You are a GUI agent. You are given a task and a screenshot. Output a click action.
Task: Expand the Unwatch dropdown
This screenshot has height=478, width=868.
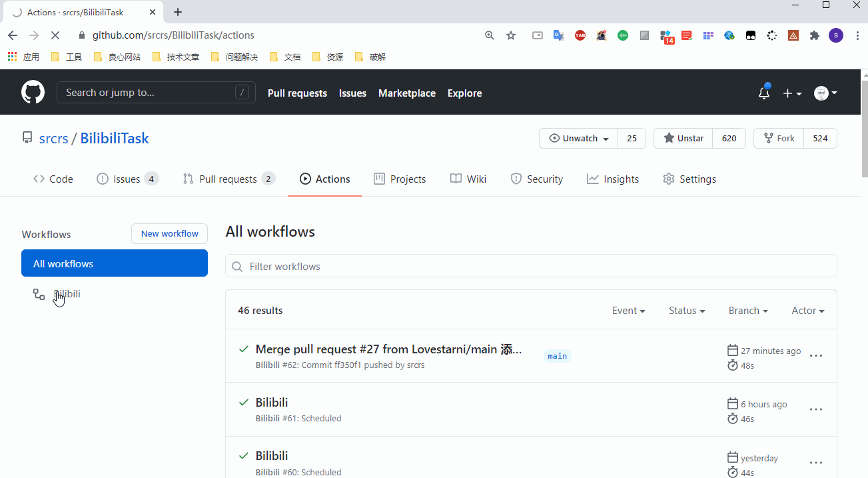pos(579,139)
